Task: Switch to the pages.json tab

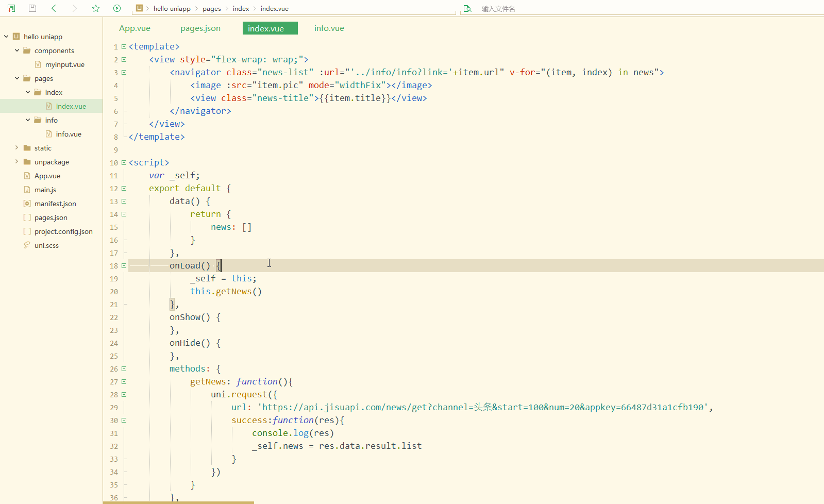Action: pyautogui.click(x=200, y=28)
